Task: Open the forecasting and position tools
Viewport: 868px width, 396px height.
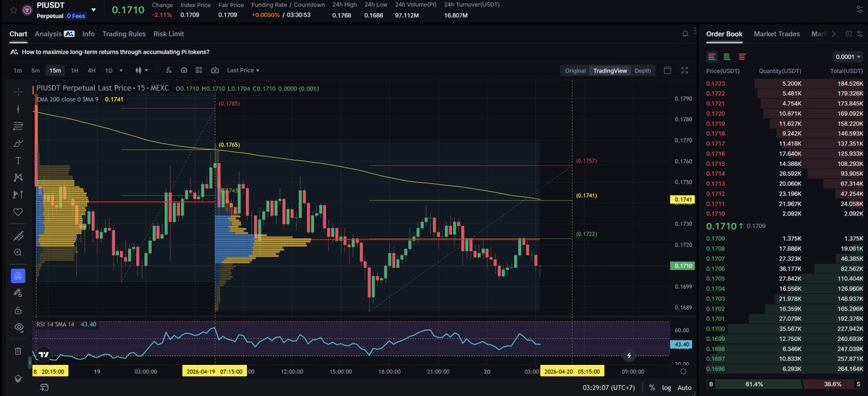Action: point(17,195)
